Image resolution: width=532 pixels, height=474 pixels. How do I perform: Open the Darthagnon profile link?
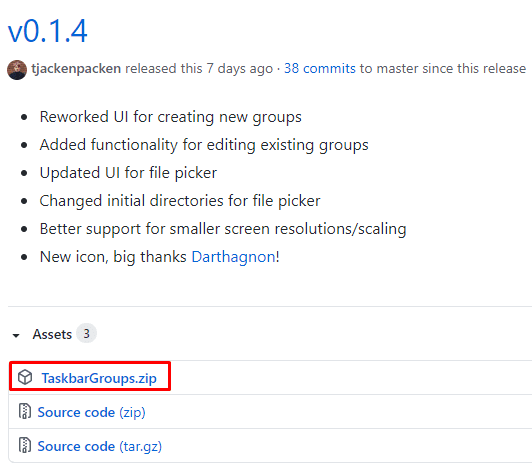[x=234, y=257]
